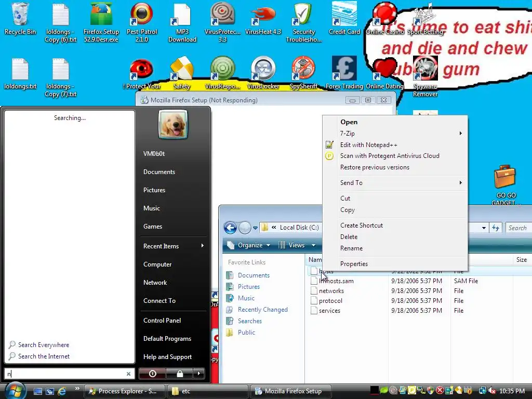Launch the VirusHeat 4.3 shortcut
This screenshot has width=532, height=399.
pyautogui.click(x=263, y=19)
